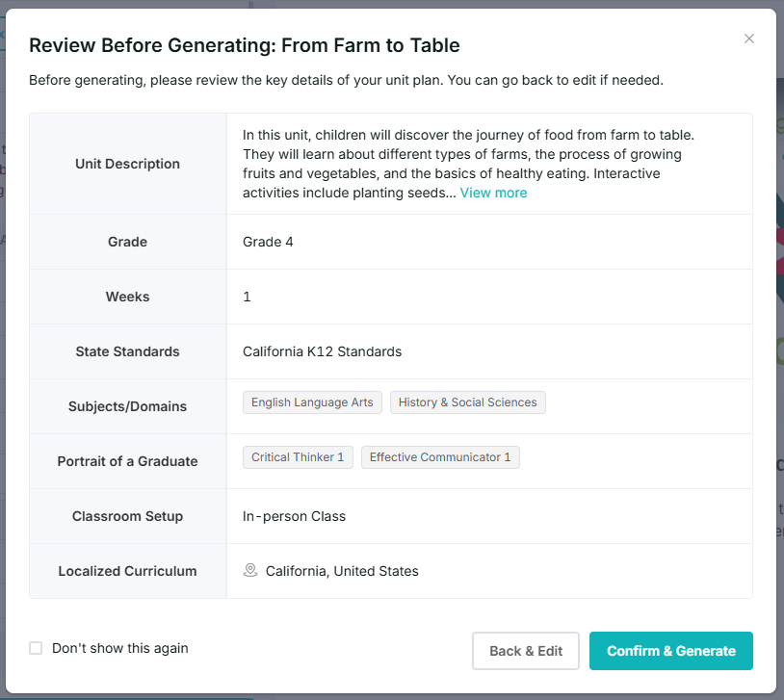Image resolution: width=784 pixels, height=700 pixels.
Task: Click the Weeks value showing 1
Action: tap(247, 297)
